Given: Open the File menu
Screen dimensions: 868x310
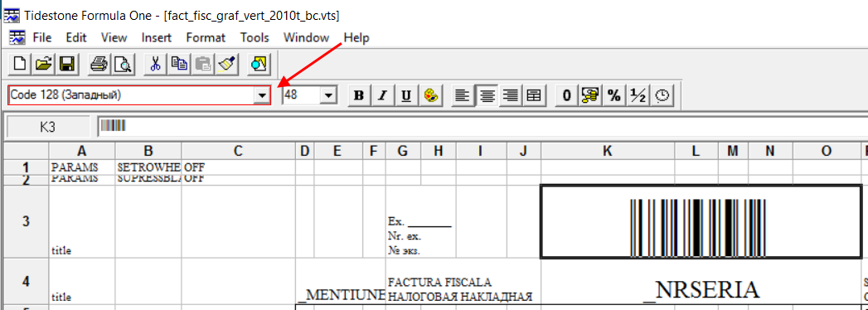Looking at the screenshot, I should pos(42,37).
